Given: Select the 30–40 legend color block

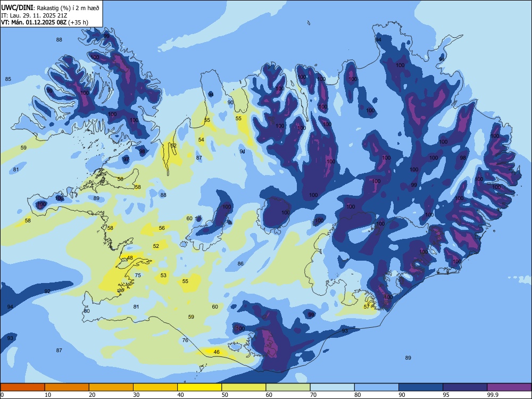Looking at the screenshot, I should [x=155, y=387].
